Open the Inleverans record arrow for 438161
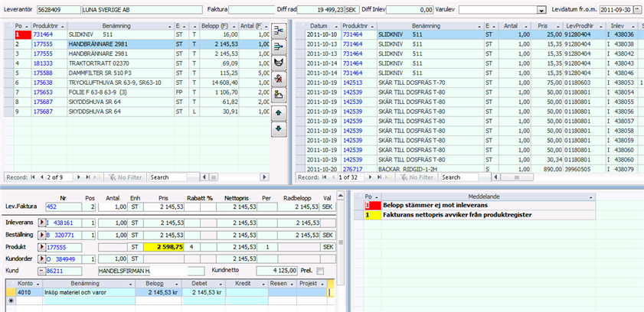This screenshot has height=312, width=644. click(42, 221)
